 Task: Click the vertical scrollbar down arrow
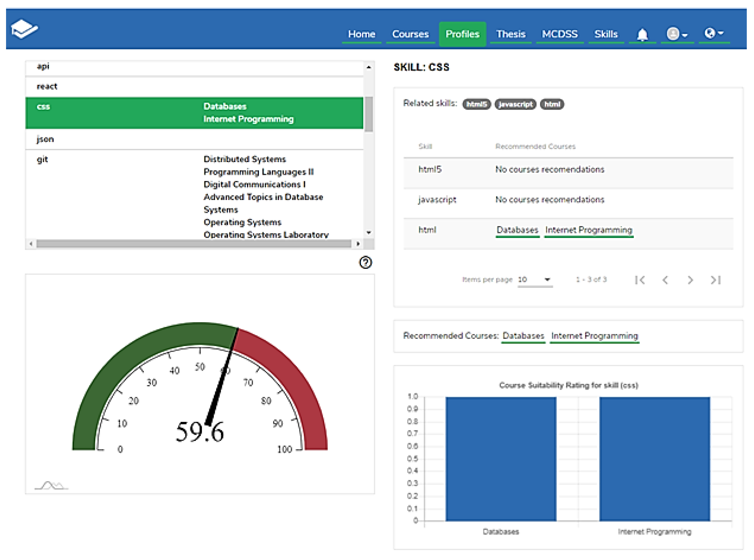tap(369, 233)
